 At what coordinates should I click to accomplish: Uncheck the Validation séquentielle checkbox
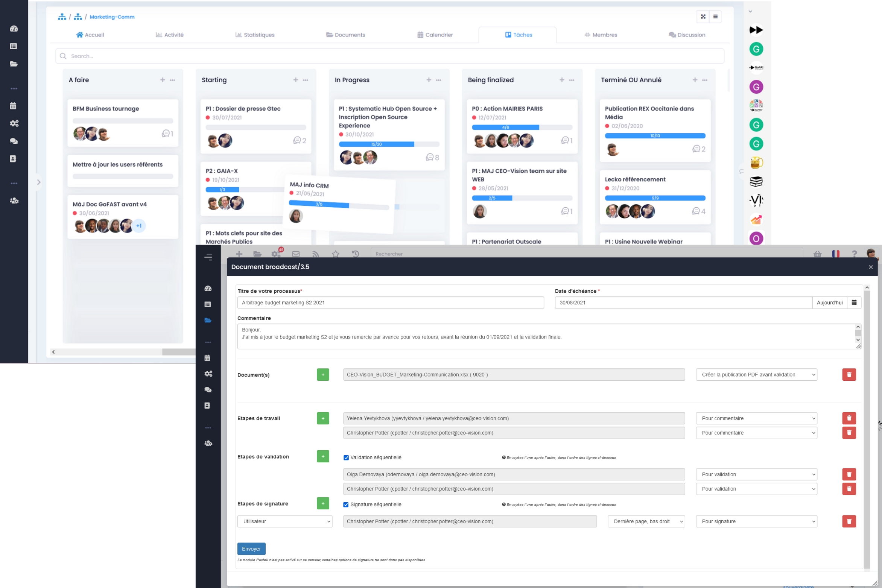(346, 457)
